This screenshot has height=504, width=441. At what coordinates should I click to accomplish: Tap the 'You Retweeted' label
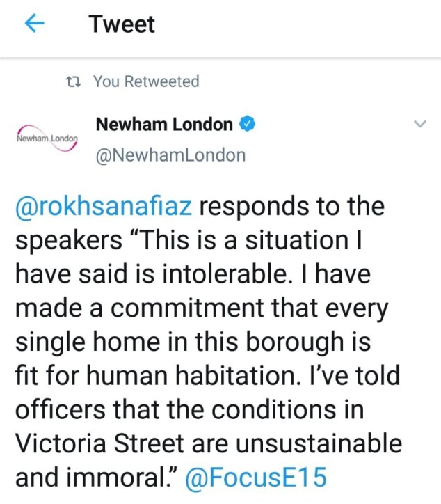click(x=146, y=81)
